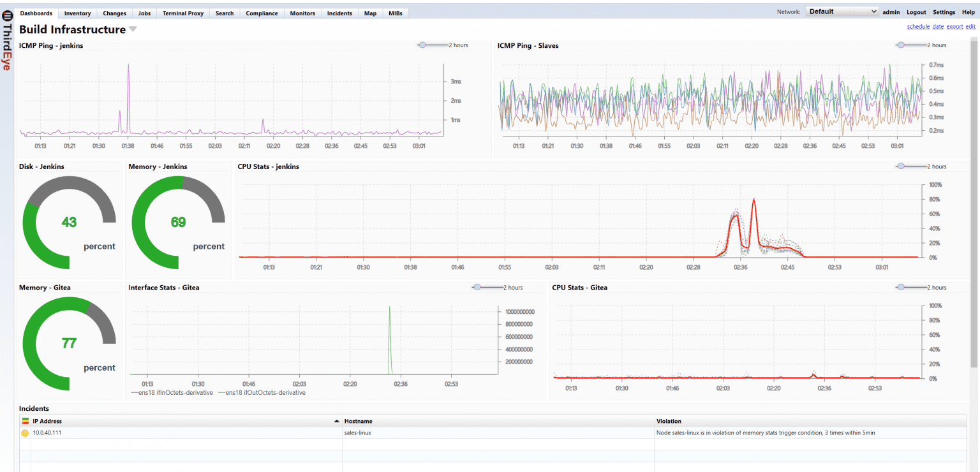Open the Build Infrastructure dashboard dropdown

coord(133,29)
